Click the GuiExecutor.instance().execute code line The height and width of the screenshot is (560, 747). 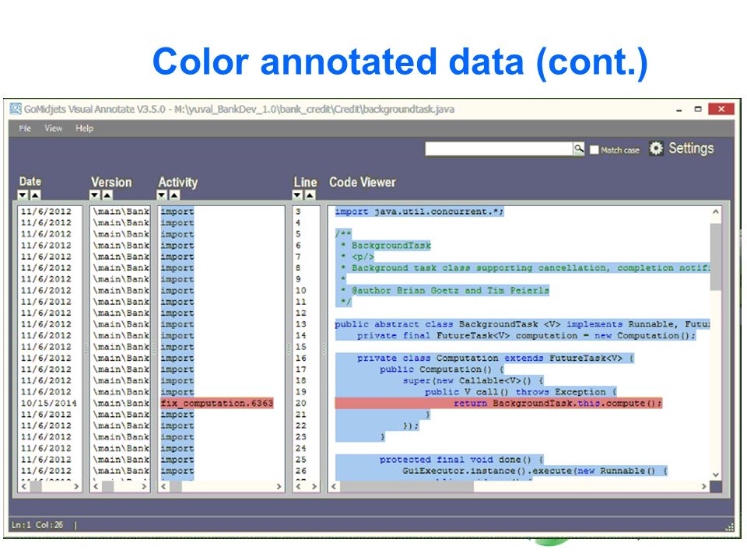tap(535, 471)
